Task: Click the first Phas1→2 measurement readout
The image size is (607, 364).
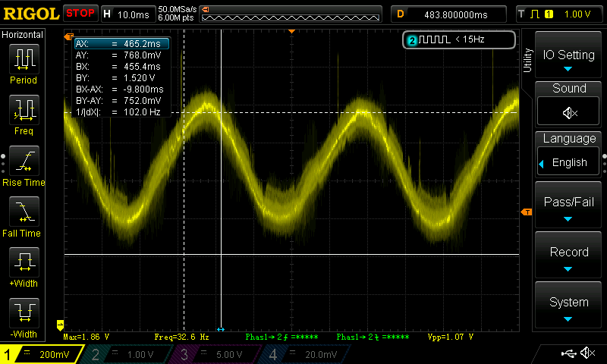Action: (281, 337)
